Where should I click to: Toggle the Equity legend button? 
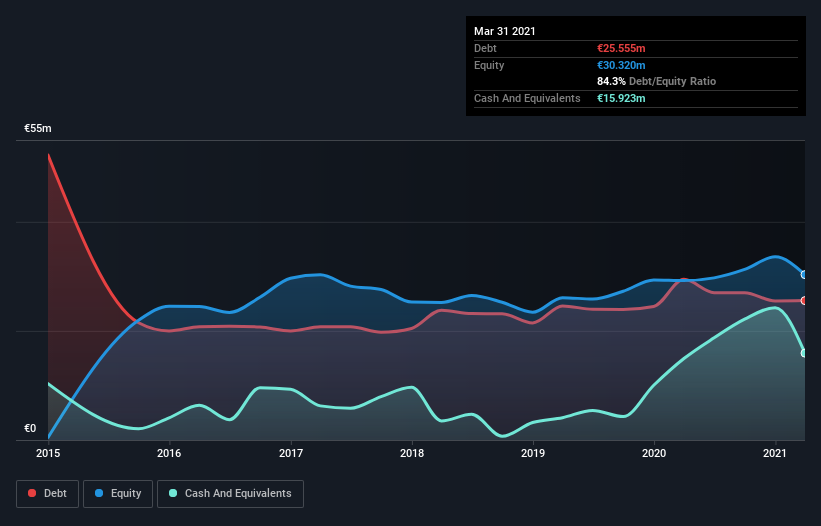(118, 494)
